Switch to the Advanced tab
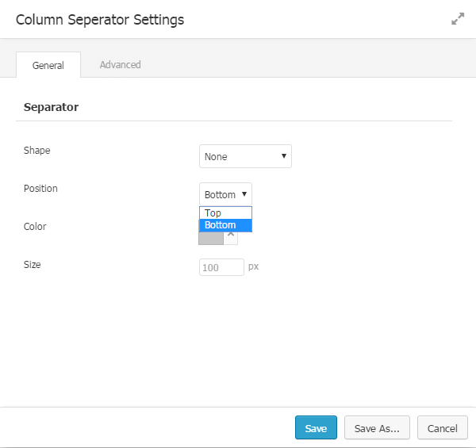 (120, 65)
